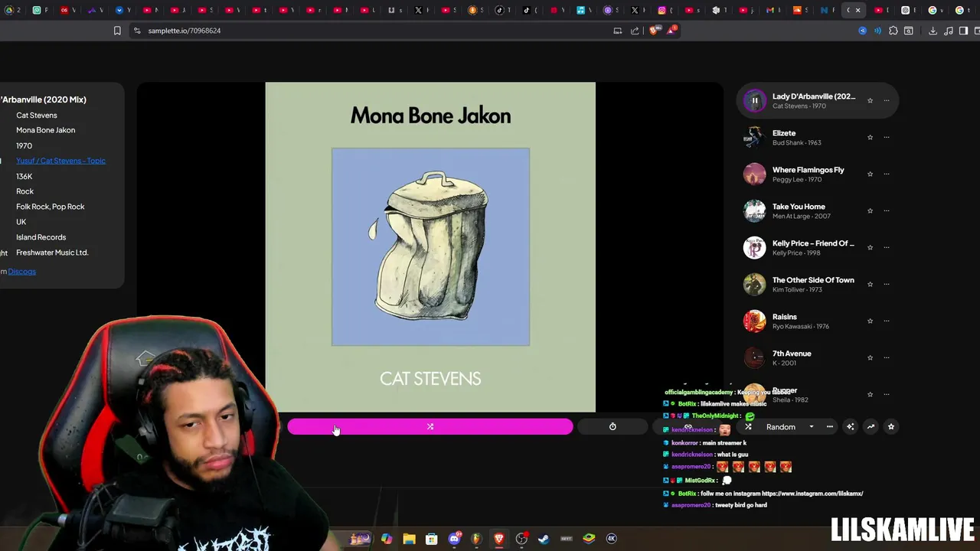The height and width of the screenshot is (551, 980).
Task: Open Discord in the taskbar
Action: (x=455, y=539)
